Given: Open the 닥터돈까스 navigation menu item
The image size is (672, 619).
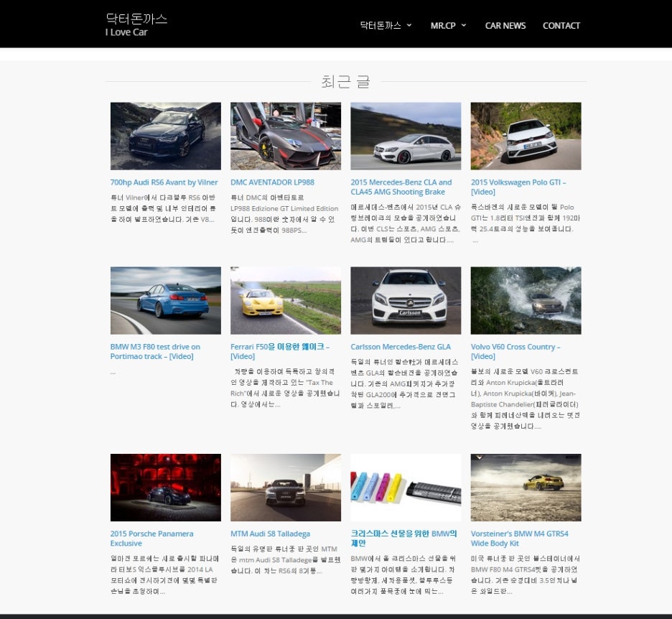Looking at the screenshot, I should pos(381,25).
